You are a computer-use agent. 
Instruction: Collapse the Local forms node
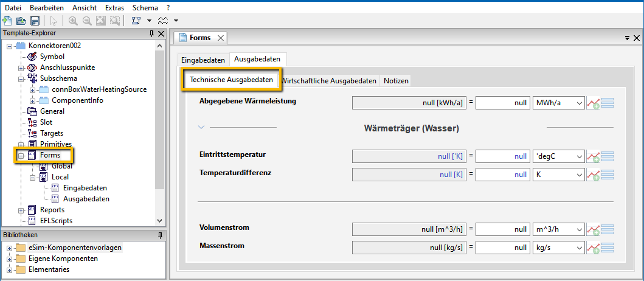click(32, 178)
